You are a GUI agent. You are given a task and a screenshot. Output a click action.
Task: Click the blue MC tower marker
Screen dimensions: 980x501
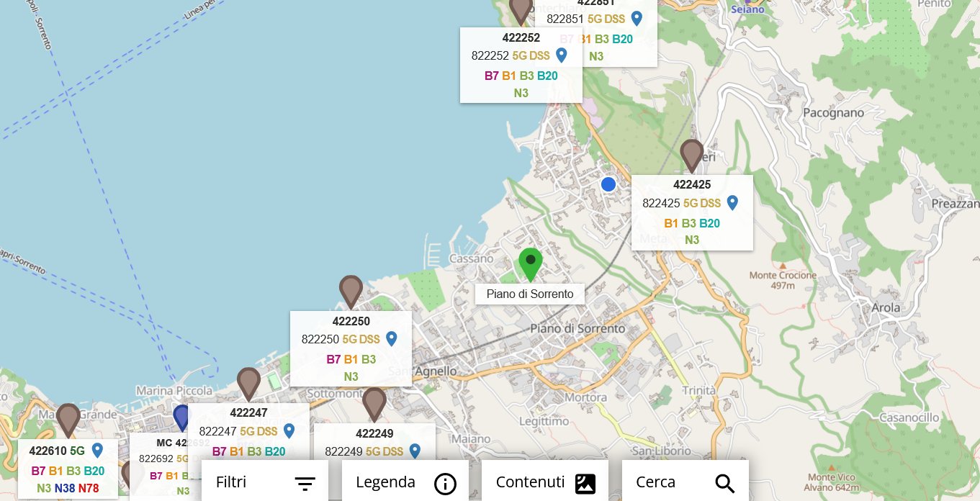182,417
